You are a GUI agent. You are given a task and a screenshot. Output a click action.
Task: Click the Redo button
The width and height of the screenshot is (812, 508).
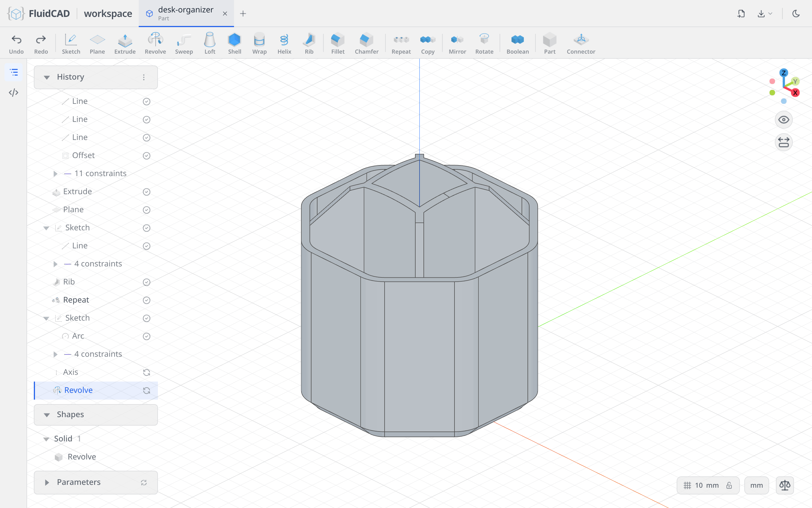(41, 44)
